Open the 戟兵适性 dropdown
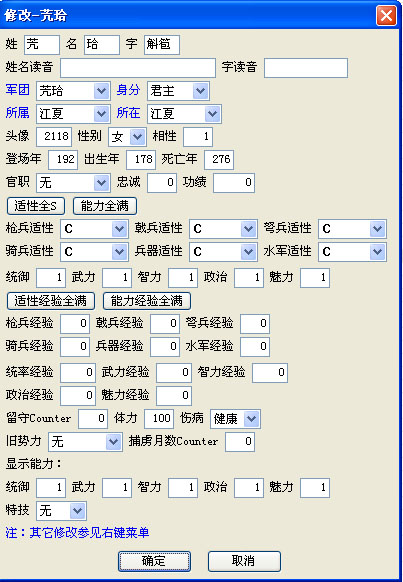The image size is (403, 582). click(223, 229)
